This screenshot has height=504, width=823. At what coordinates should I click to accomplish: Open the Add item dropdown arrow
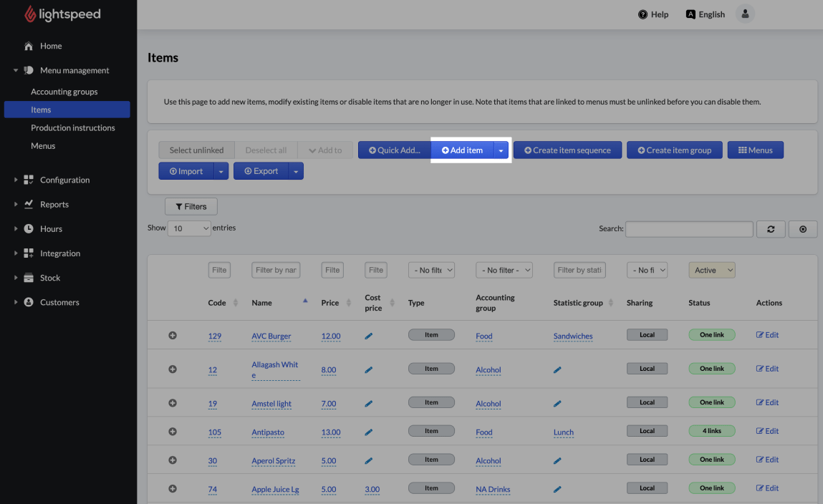pyautogui.click(x=501, y=150)
